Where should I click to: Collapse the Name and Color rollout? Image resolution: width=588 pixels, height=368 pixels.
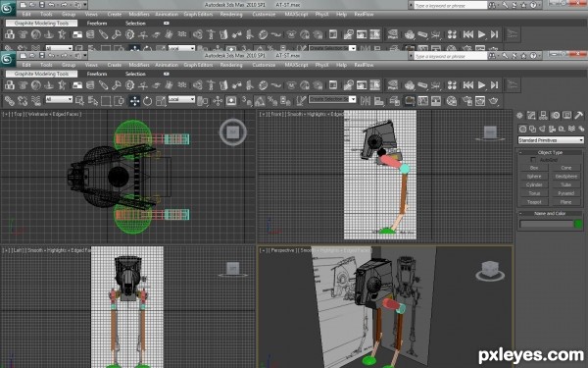(550, 213)
